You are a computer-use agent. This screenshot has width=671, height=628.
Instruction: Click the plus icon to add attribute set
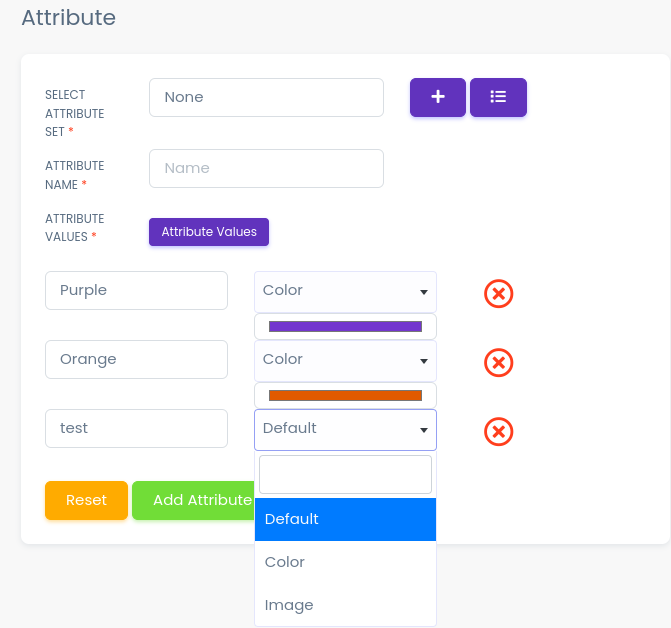[437, 97]
